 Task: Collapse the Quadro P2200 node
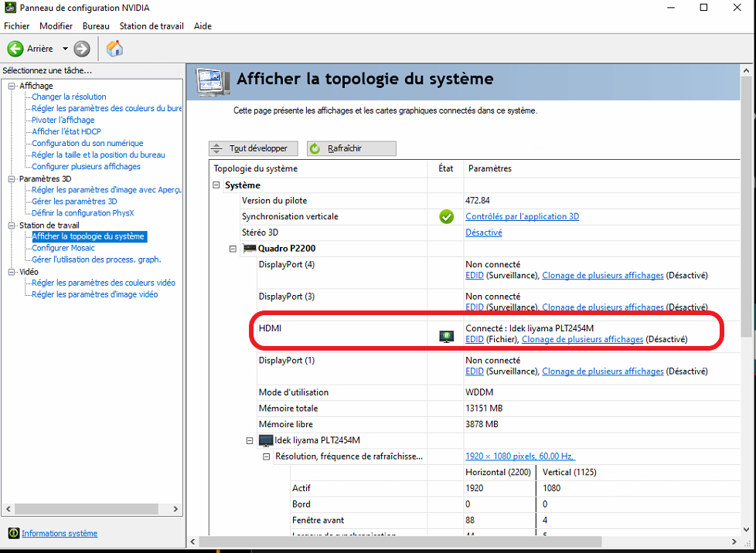click(x=233, y=249)
